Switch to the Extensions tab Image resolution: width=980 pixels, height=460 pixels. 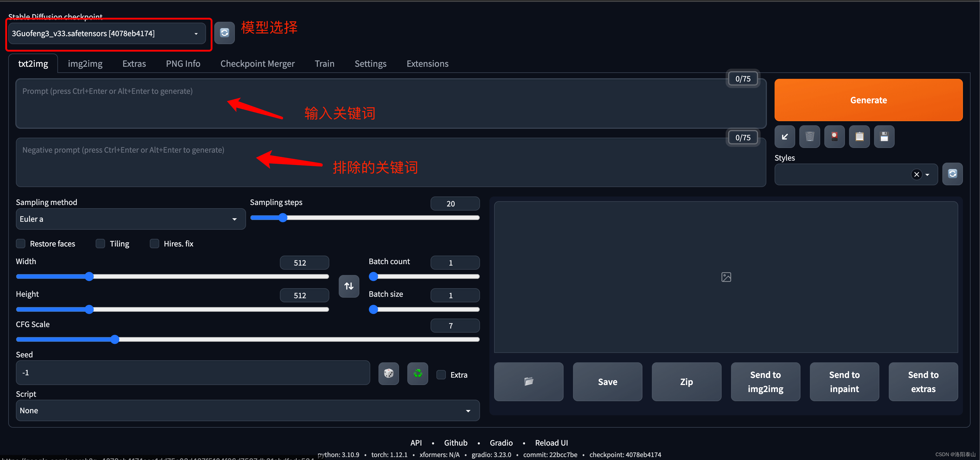click(x=427, y=63)
